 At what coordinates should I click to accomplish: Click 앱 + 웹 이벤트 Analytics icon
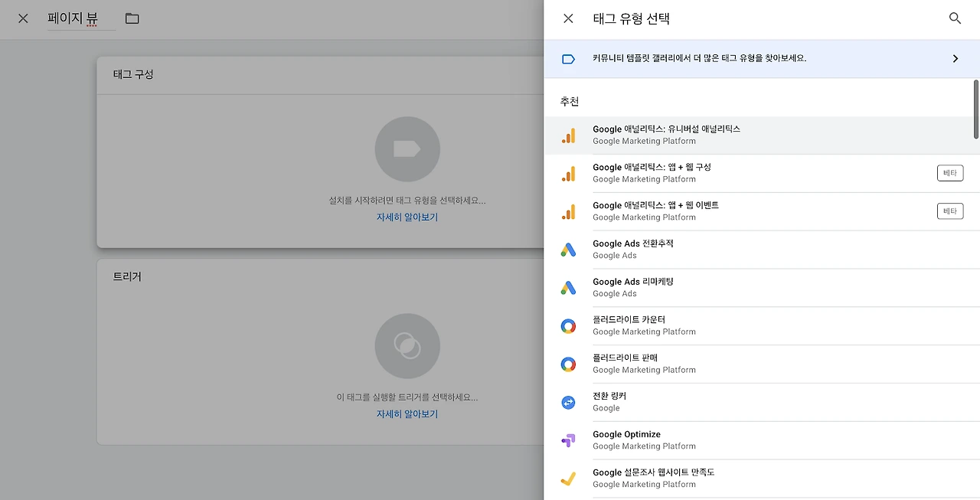point(568,212)
